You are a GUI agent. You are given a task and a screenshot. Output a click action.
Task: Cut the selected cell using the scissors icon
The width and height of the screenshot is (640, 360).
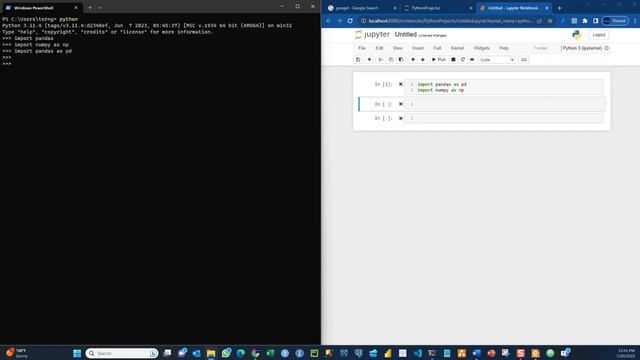pyautogui.click(x=380, y=60)
